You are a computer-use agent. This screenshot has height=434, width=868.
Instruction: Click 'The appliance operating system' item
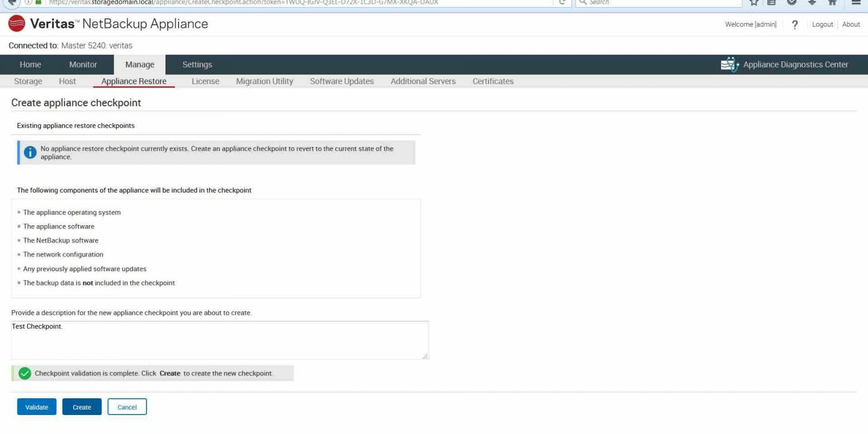[x=72, y=213]
